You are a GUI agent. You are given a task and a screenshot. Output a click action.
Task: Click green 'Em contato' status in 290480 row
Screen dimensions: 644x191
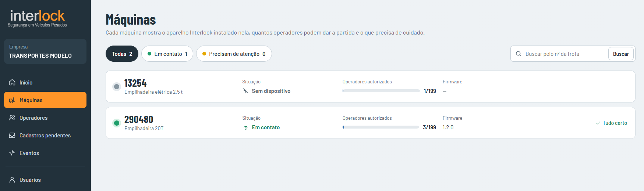point(266,127)
